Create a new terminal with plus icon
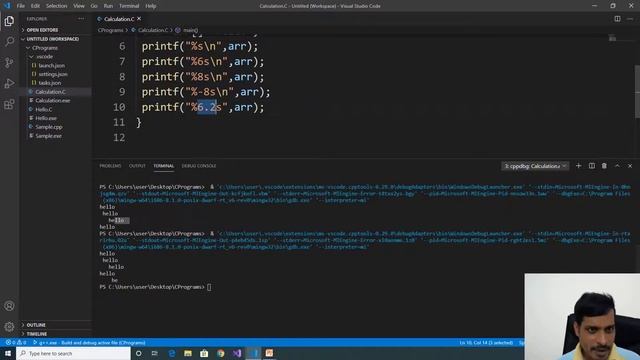Image resolution: width=640 pixels, height=360 pixels. click(578, 166)
